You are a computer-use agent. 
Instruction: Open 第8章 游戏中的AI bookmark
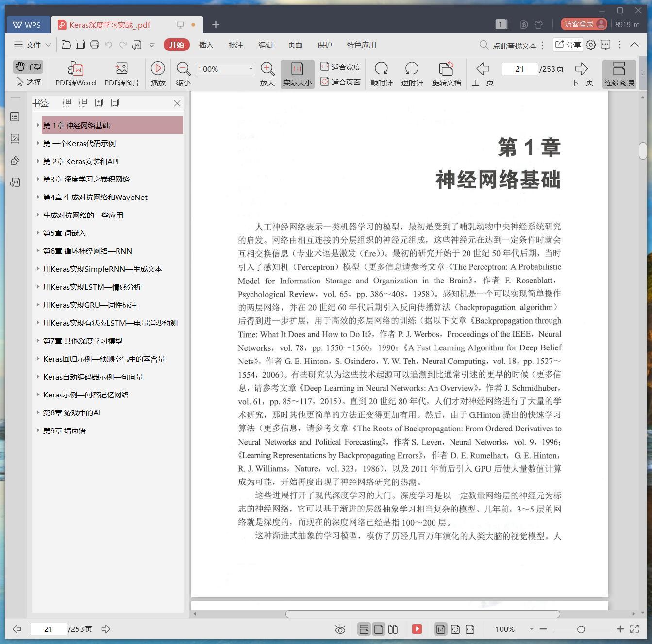point(72,413)
